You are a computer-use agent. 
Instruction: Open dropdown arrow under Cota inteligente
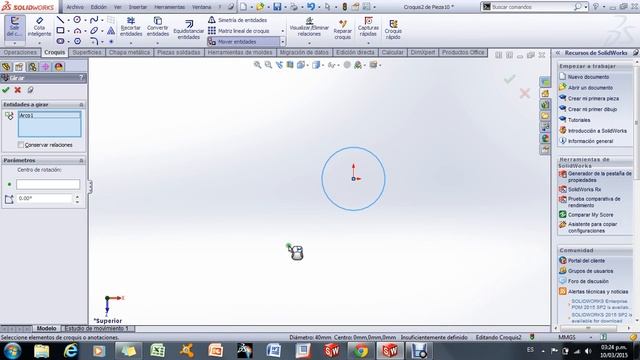(x=39, y=43)
